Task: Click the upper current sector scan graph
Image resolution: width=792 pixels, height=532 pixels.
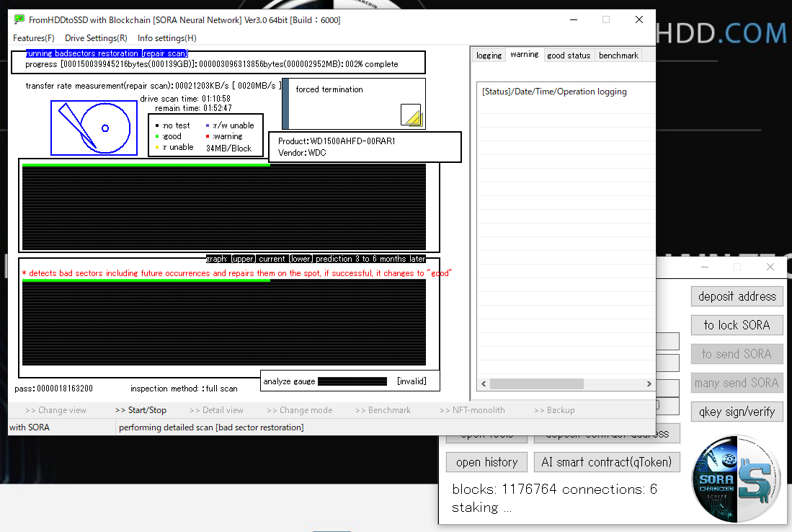Action: pos(223,207)
